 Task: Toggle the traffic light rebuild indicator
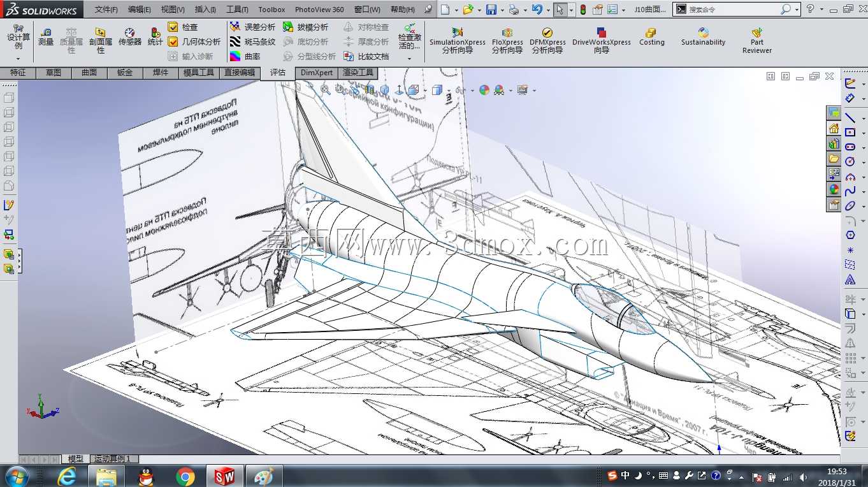coord(583,10)
